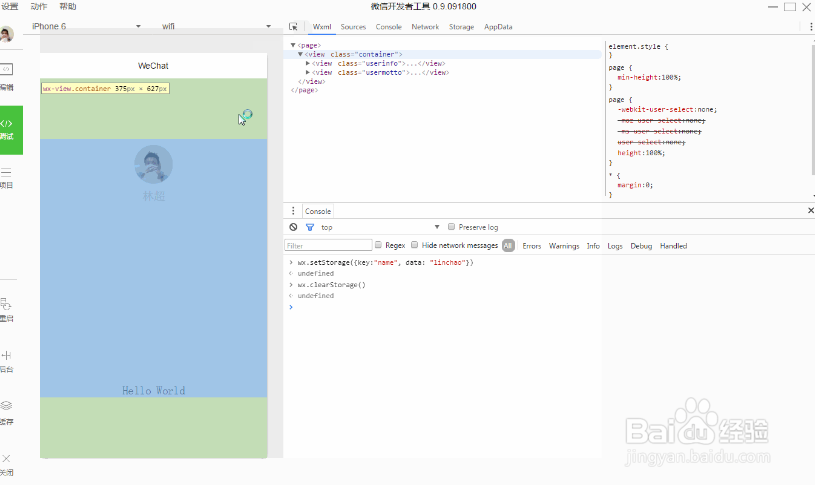Switch to the Storage tab

point(462,27)
